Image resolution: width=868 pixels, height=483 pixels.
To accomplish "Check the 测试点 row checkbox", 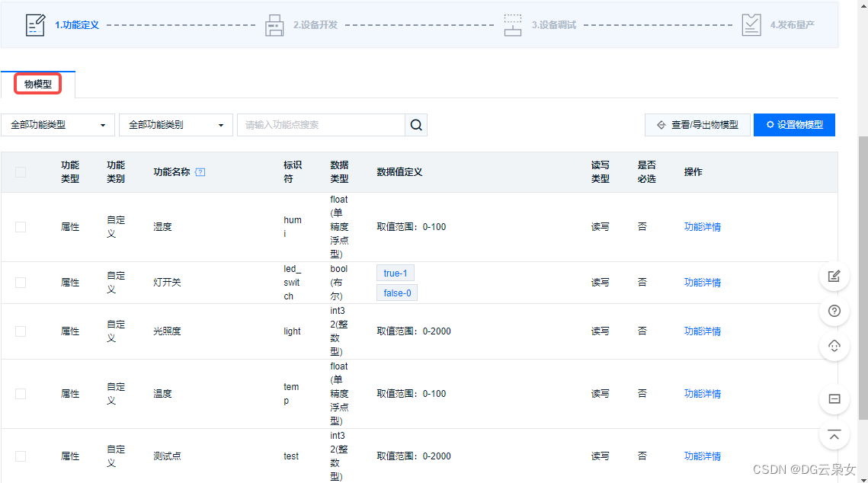I will coord(21,456).
